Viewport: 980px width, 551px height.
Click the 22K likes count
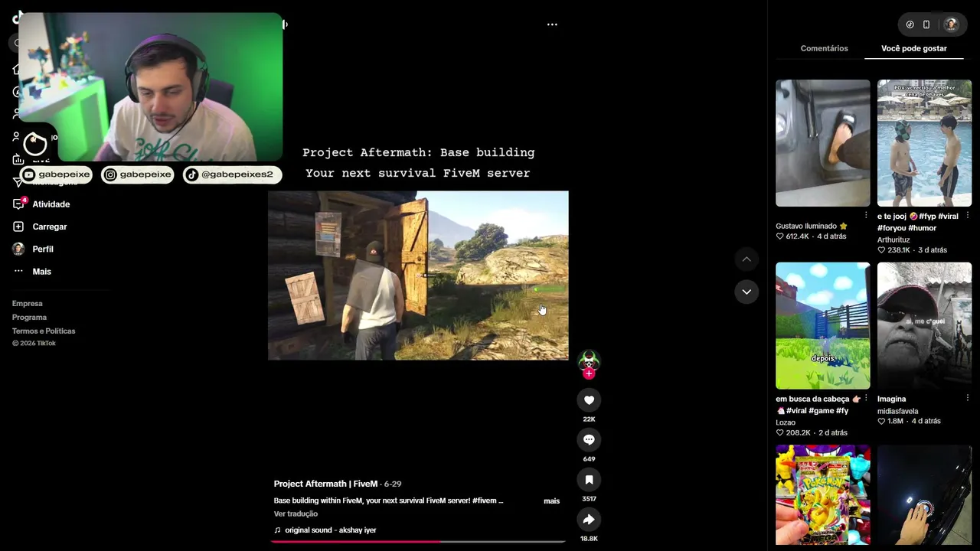589,419
